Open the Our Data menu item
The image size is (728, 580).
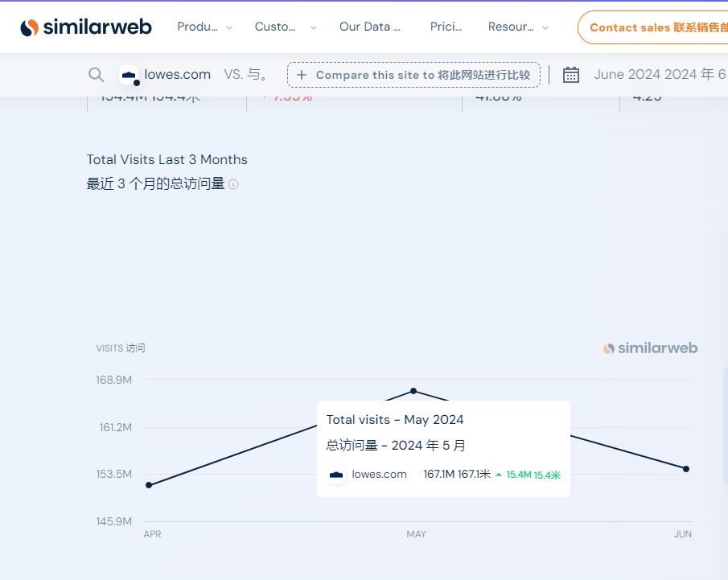[370, 27]
